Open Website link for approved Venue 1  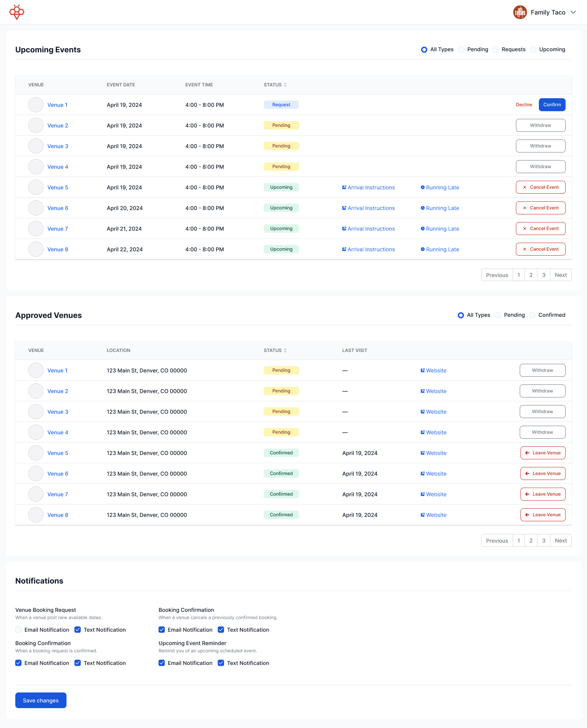point(433,371)
